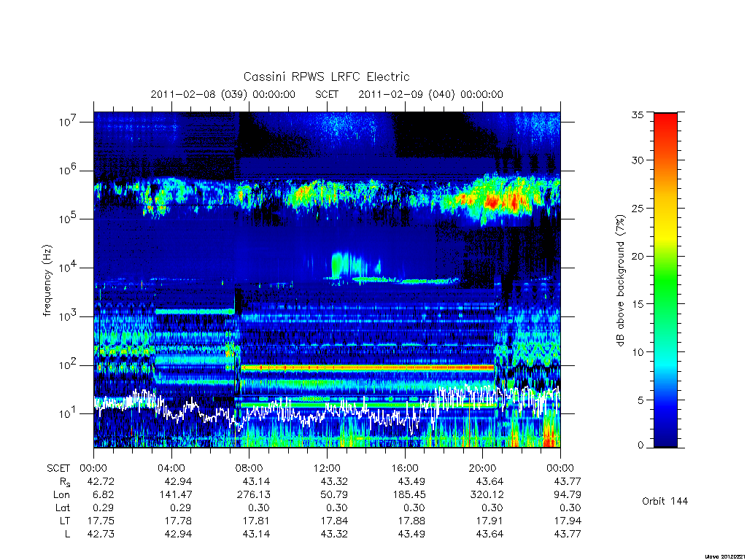Click the LT value 17.75

(101, 521)
